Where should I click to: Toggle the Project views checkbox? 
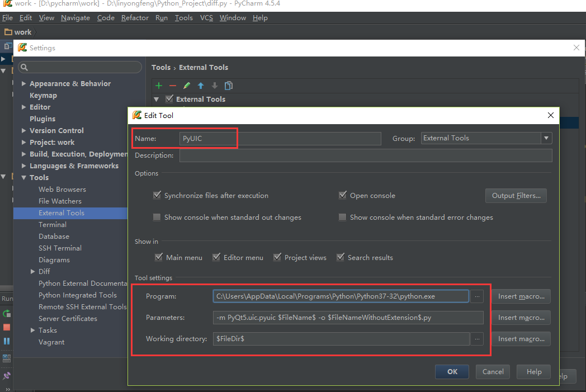tap(277, 257)
